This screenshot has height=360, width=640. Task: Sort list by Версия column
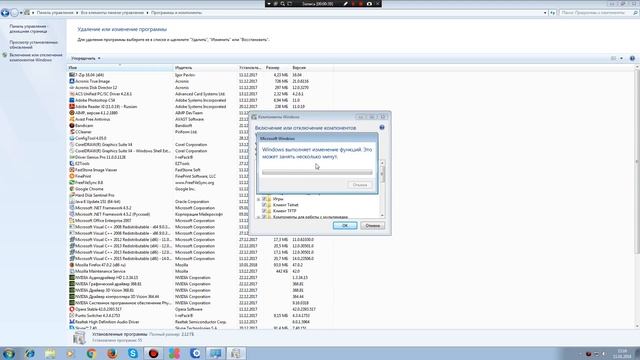(x=311, y=68)
